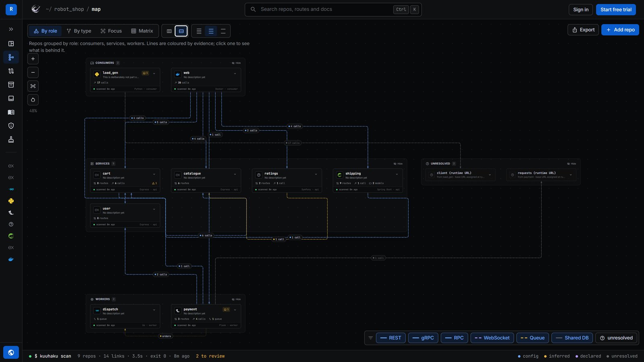Click the map breadcrumb item
This screenshot has height=362, width=644.
point(96,9)
